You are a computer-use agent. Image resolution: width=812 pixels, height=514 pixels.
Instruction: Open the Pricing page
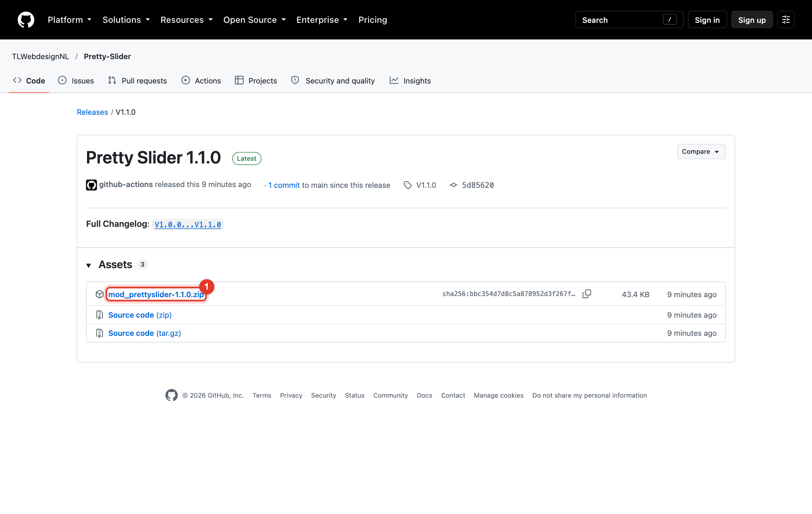pos(373,20)
